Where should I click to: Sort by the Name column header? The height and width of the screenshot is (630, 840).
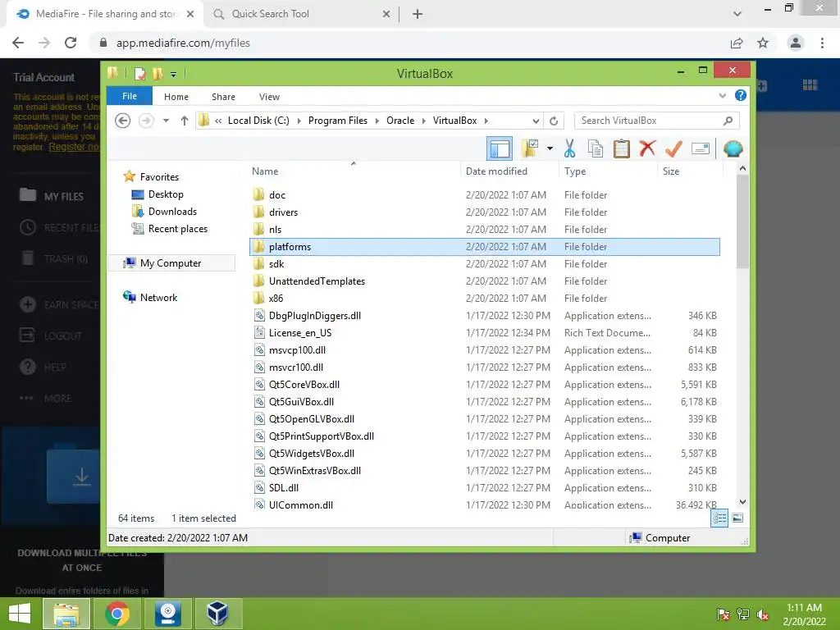coord(265,171)
